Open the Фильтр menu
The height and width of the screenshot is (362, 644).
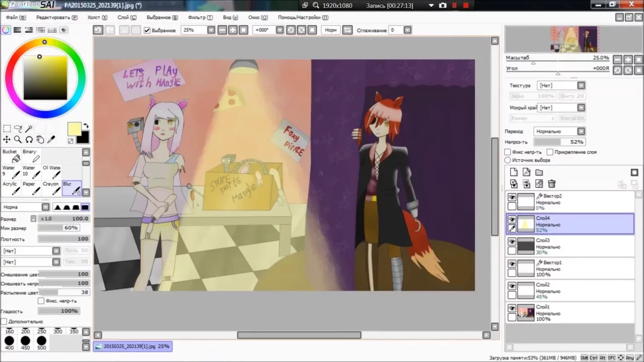[200, 17]
